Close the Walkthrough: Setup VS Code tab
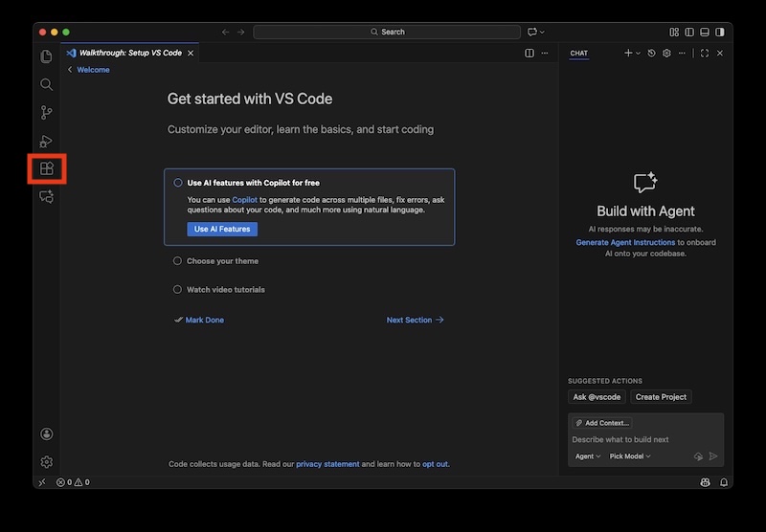 (191, 53)
